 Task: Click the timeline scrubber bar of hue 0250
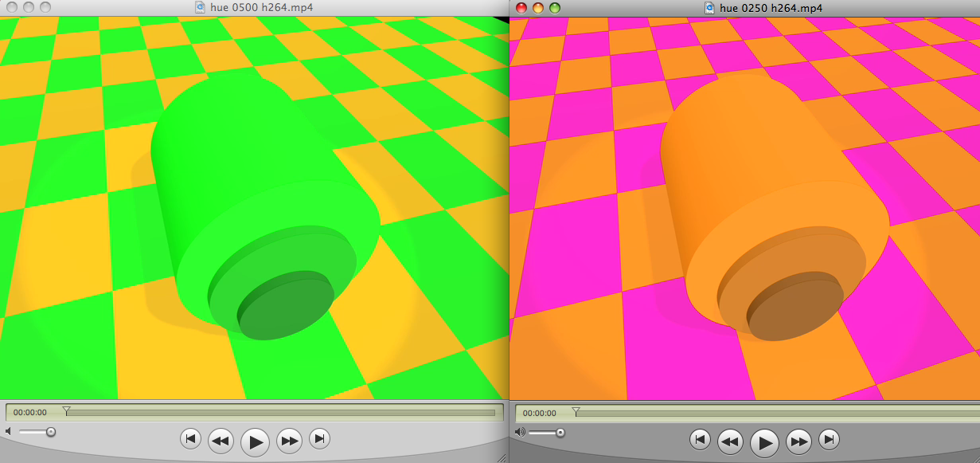click(x=776, y=413)
